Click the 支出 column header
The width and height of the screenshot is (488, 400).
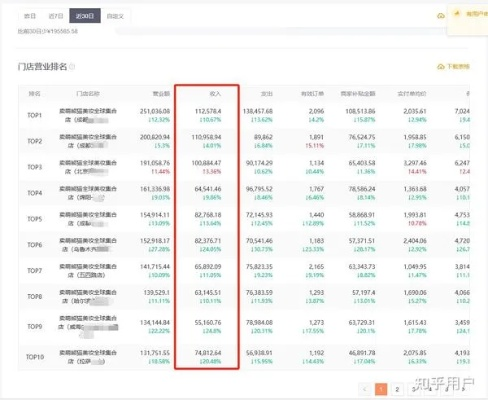(267, 94)
